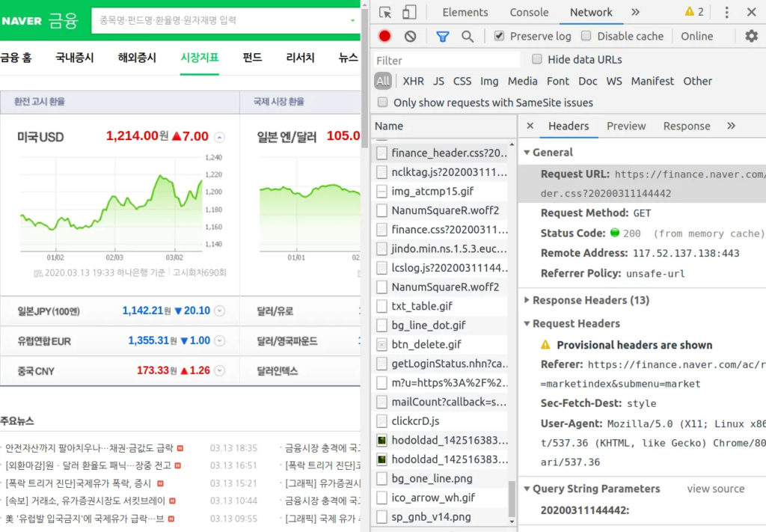Viewport: 766px width, 532px height.
Task: Filter requests by Img type
Action: point(489,81)
